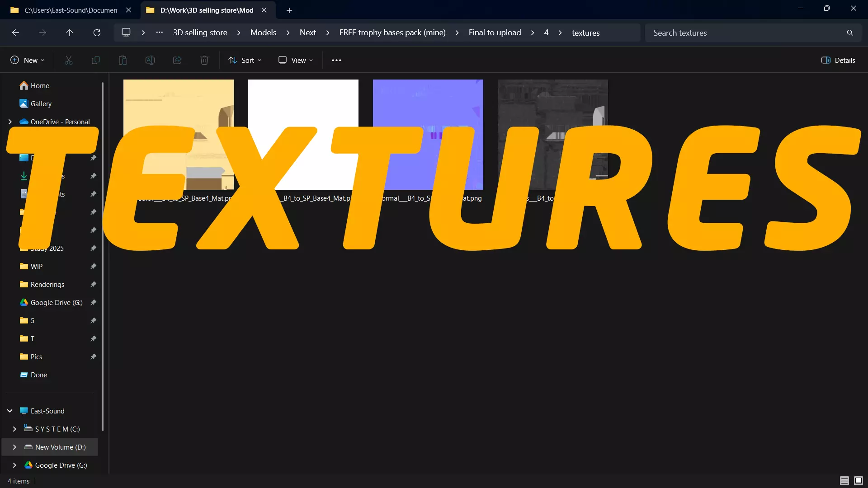Open the New item button
Image resolution: width=868 pixels, height=488 pixels.
27,60
